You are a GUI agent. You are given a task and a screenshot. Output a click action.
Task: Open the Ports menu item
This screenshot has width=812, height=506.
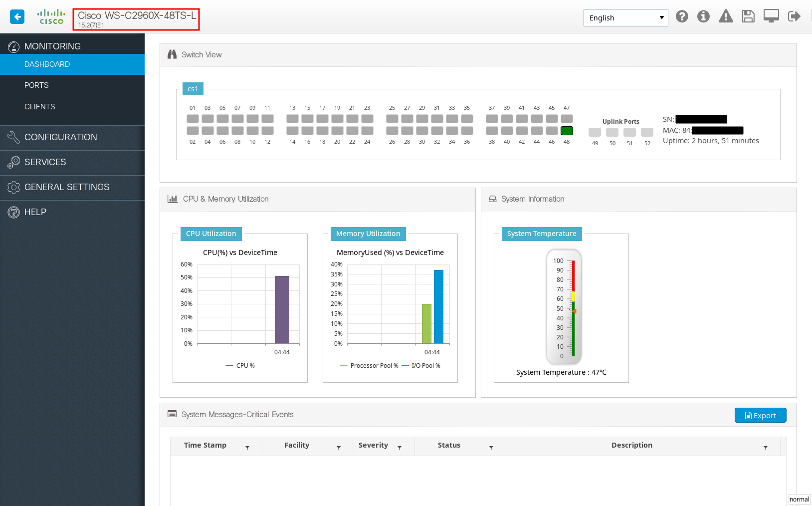coord(72,85)
